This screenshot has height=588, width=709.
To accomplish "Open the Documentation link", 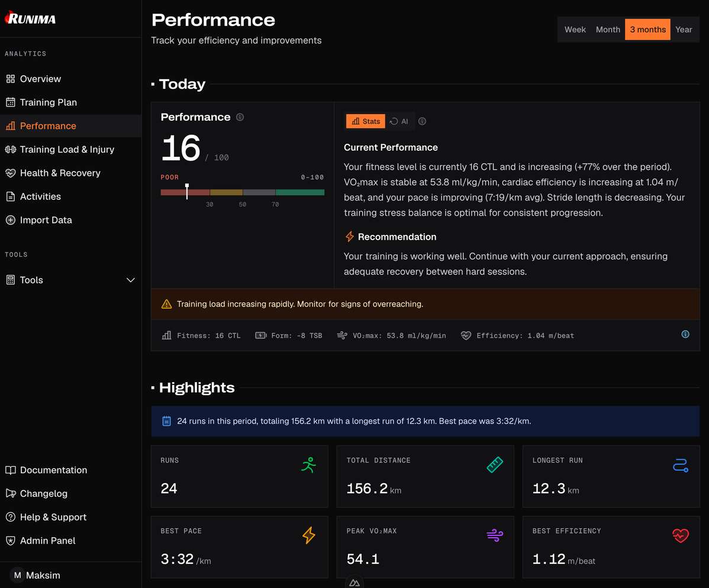I will (70, 470).
